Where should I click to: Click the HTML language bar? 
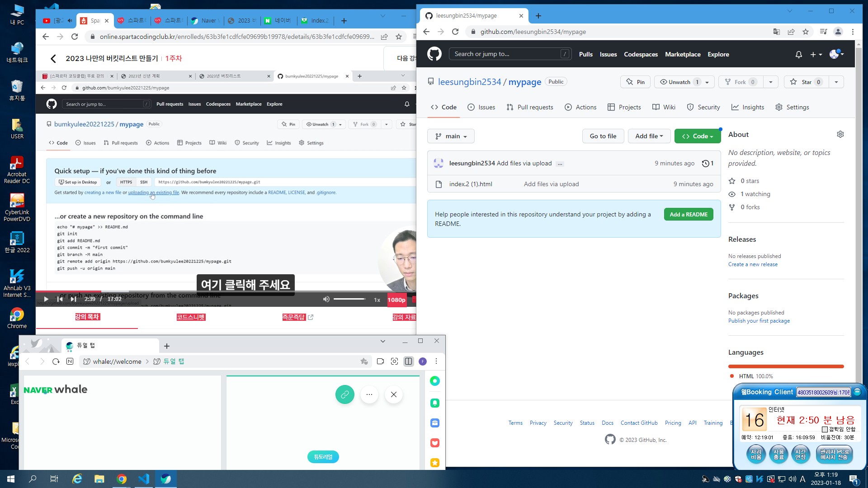[786, 366]
